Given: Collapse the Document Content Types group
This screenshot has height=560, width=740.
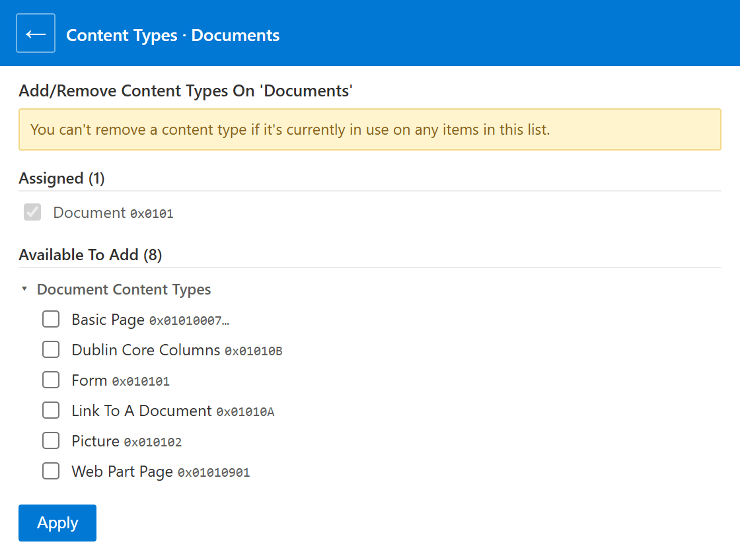Looking at the screenshot, I should (x=24, y=289).
